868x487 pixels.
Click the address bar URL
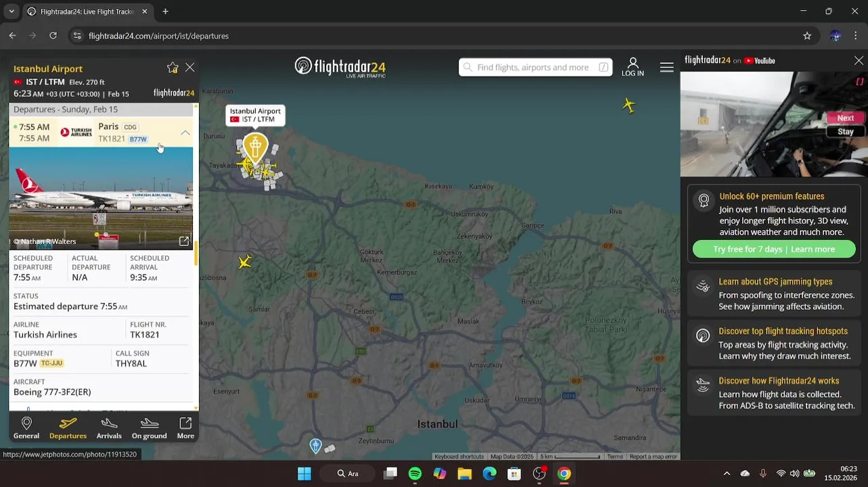coord(158,36)
